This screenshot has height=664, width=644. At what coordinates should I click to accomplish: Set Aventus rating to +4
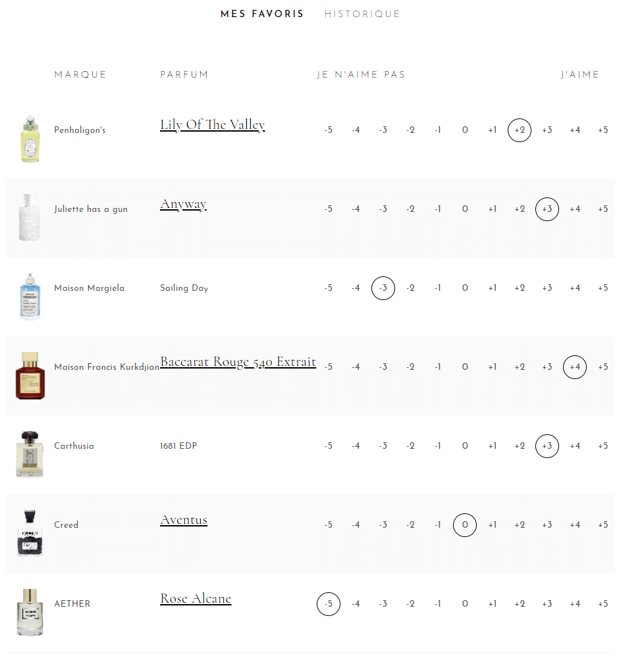tap(575, 525)
